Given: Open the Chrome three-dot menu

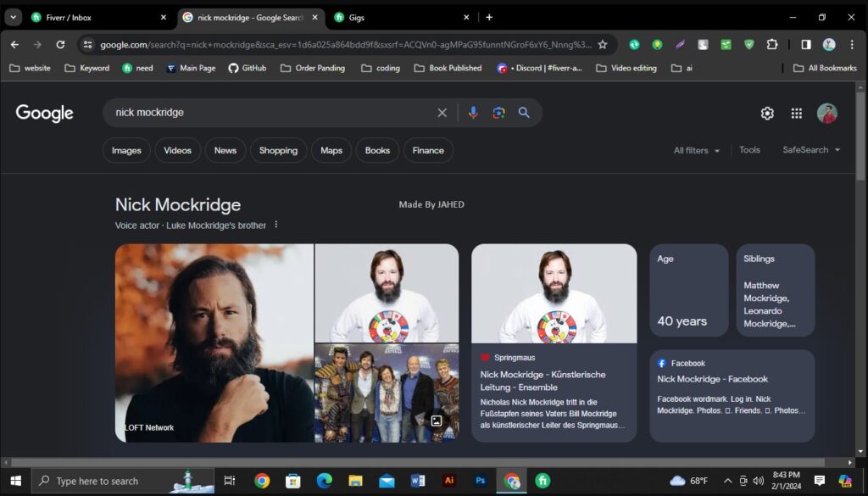Looking at the screenshot, I should click(x=851, y=45).
